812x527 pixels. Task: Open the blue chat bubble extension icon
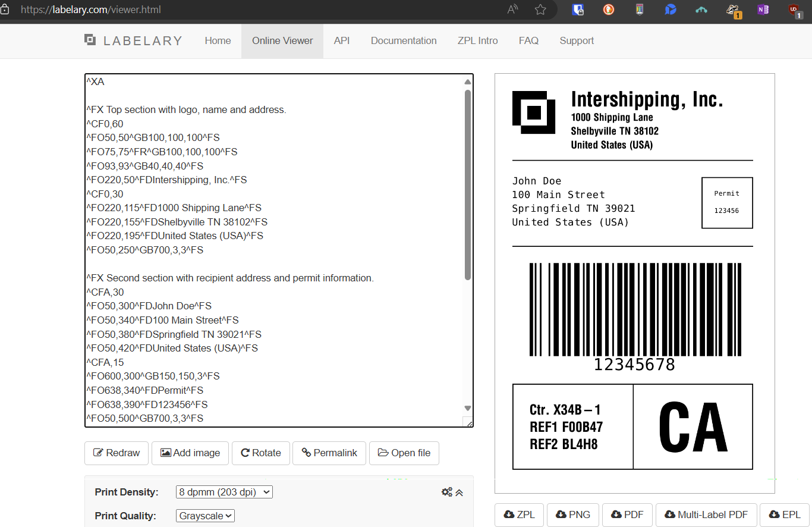click(x=671, y=10)
